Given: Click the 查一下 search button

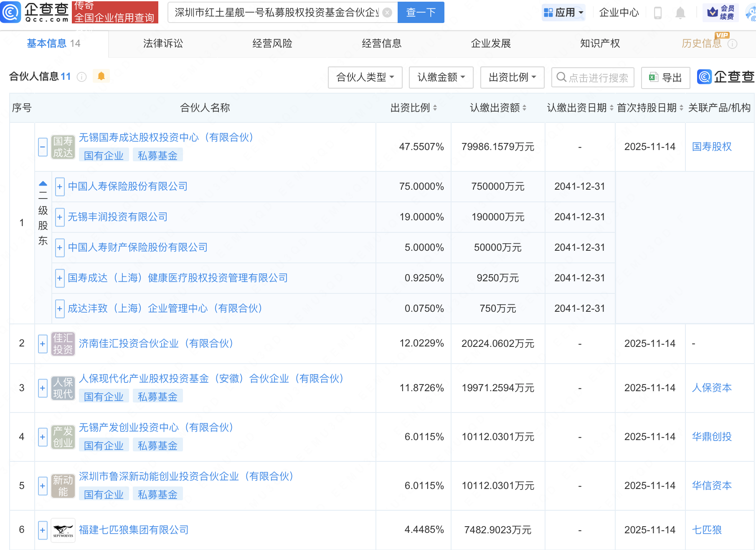Looking at the screenshot, I should click(421, 13).
